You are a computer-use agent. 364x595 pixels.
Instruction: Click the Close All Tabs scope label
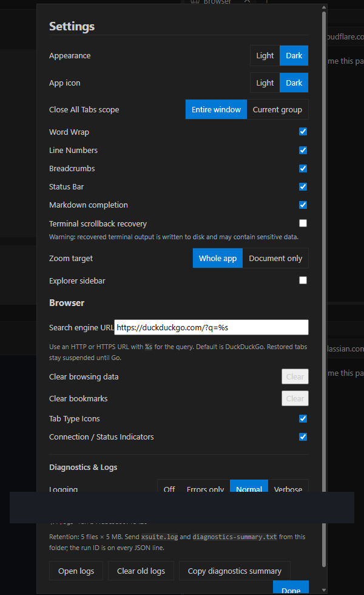point(84,110)
